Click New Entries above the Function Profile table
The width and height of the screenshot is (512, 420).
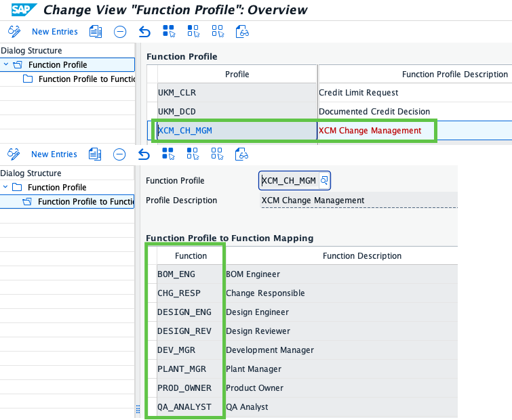pyautogui.click(x=54, y=32)
